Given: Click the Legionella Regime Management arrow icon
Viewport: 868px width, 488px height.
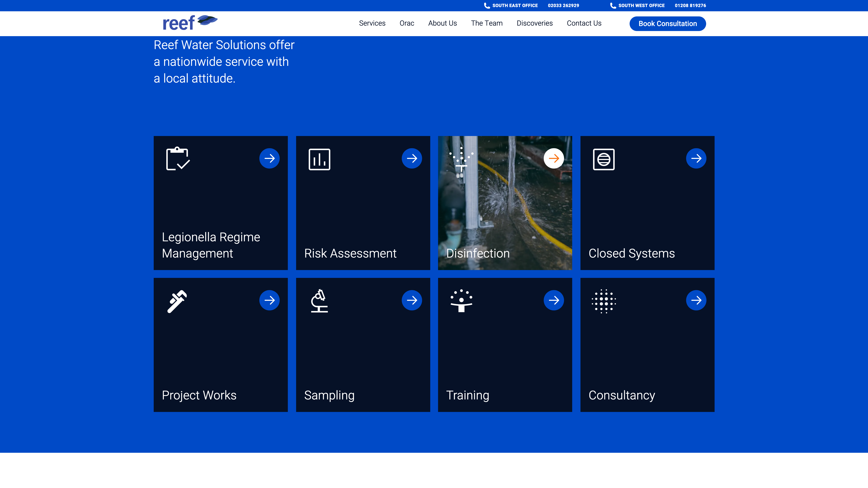Looking at the screenshot, I should pyautogui.click(x=269, y=158).
